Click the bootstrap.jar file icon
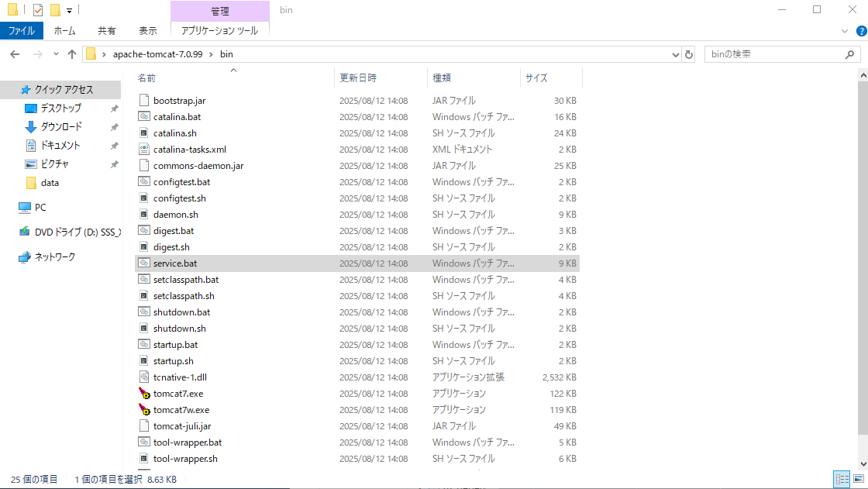This screenshot has width=868, height=489. 144,100
